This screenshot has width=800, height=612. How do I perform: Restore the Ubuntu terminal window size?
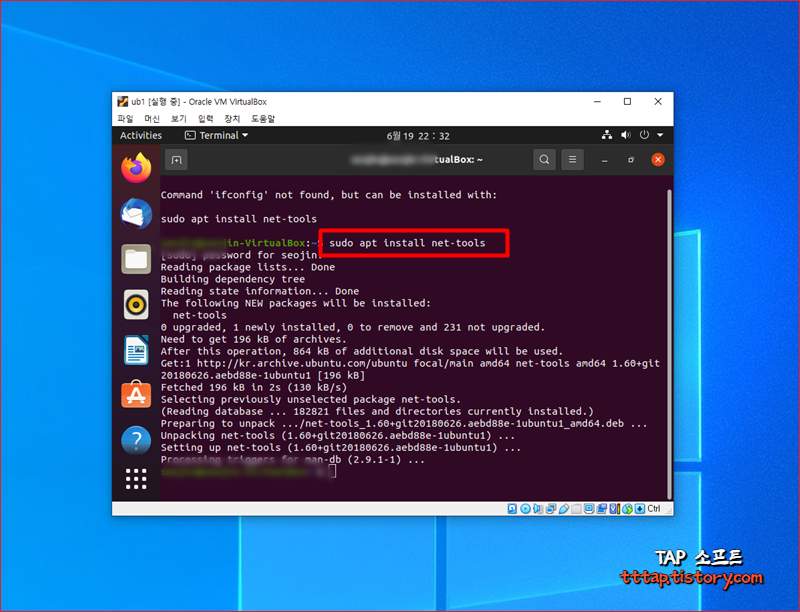pyautogui.click(x=631, y=160)
